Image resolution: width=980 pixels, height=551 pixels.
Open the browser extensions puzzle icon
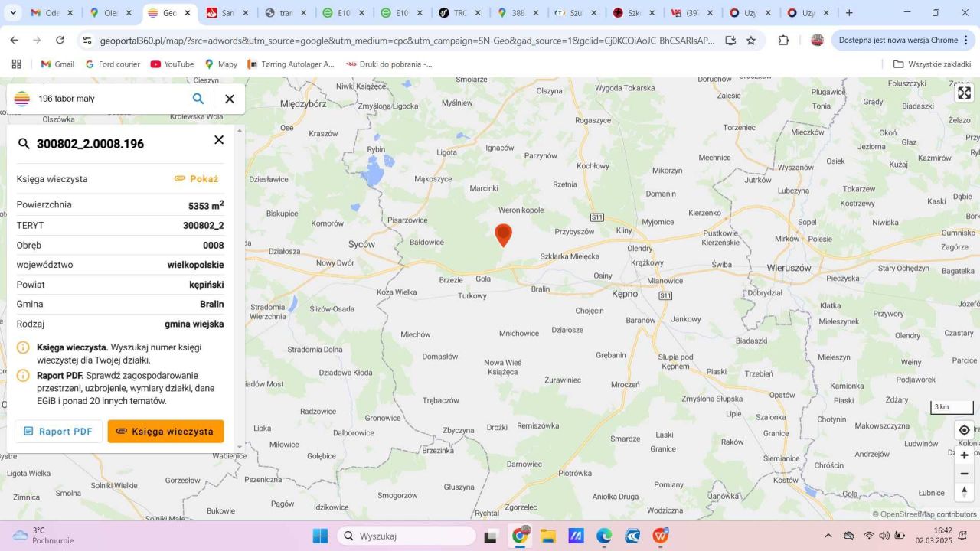[x=782, y=40]
